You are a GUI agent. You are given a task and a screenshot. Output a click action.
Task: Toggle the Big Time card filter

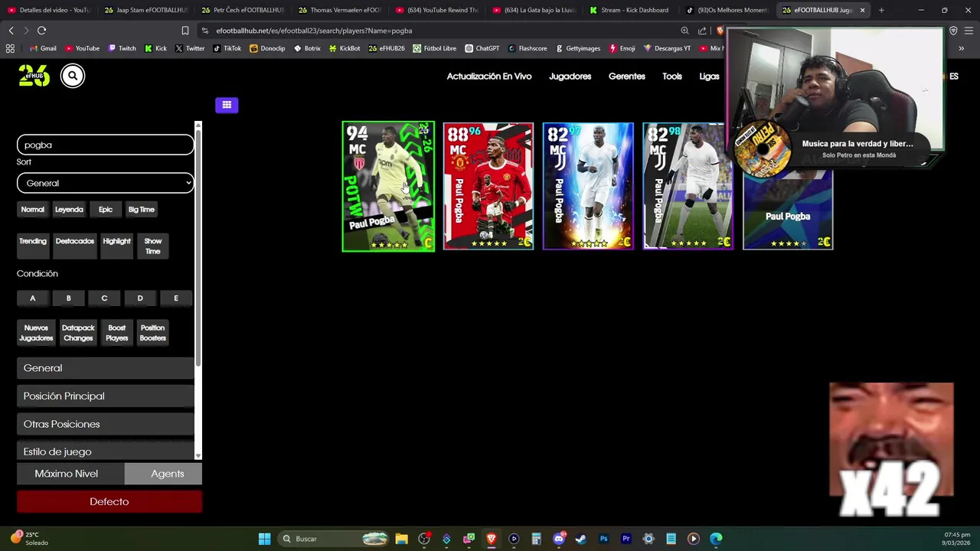click(142, 210)
